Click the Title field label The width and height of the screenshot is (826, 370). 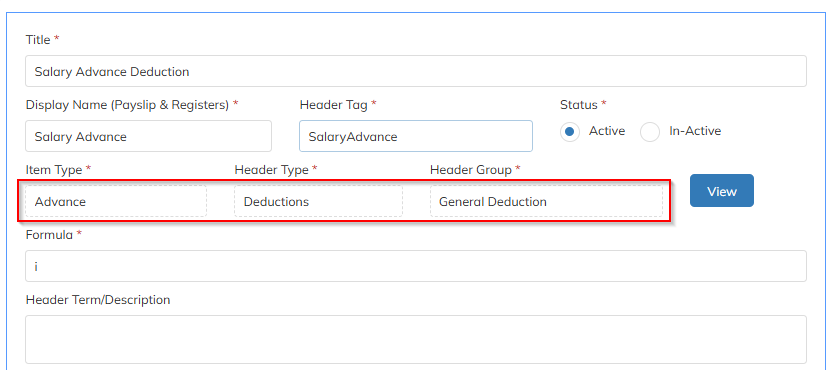(x=38, y=40)
